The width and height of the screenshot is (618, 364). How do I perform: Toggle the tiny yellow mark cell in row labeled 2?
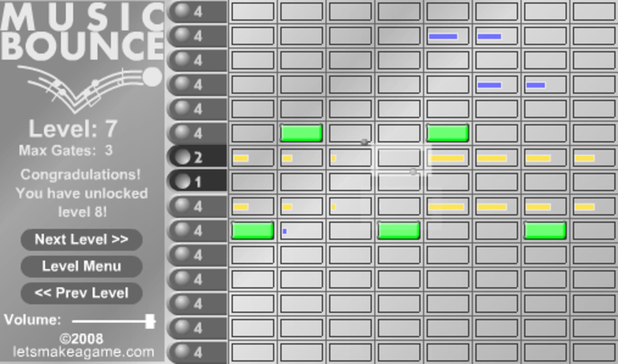tap(350, 157)
